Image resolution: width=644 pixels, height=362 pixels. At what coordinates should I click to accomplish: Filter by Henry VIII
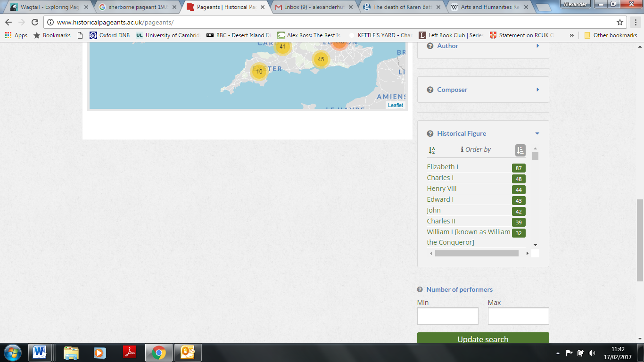(x=442, y=189)
